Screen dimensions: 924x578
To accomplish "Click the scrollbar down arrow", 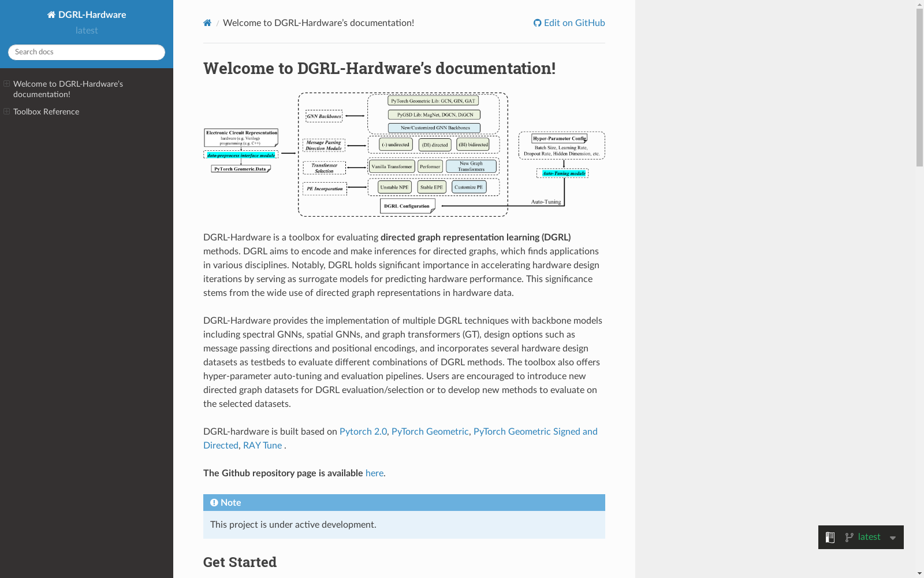I will coord(919,573).
